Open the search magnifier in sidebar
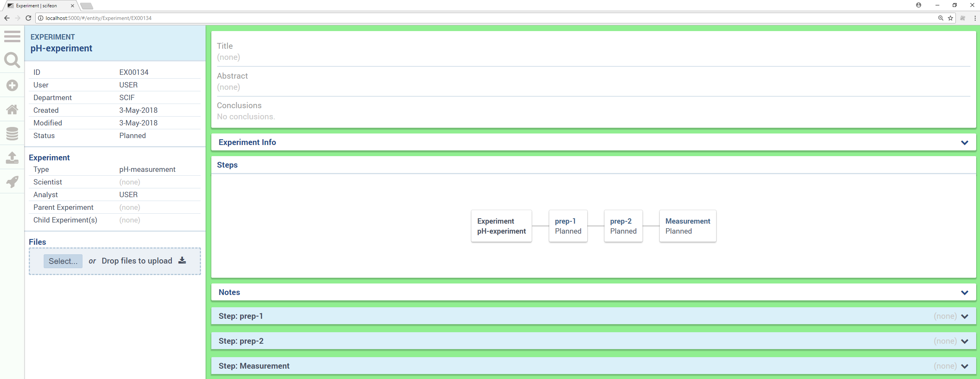 click(x=12, y=61)
